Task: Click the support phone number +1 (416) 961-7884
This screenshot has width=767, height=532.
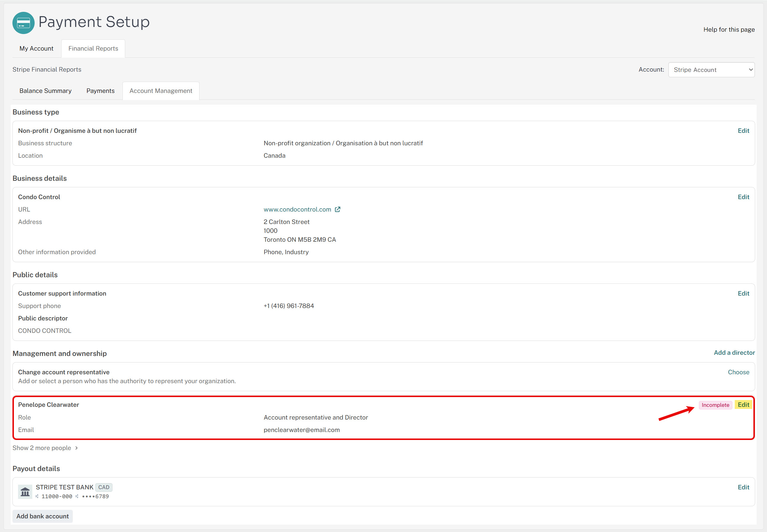Action: [289, 306]
